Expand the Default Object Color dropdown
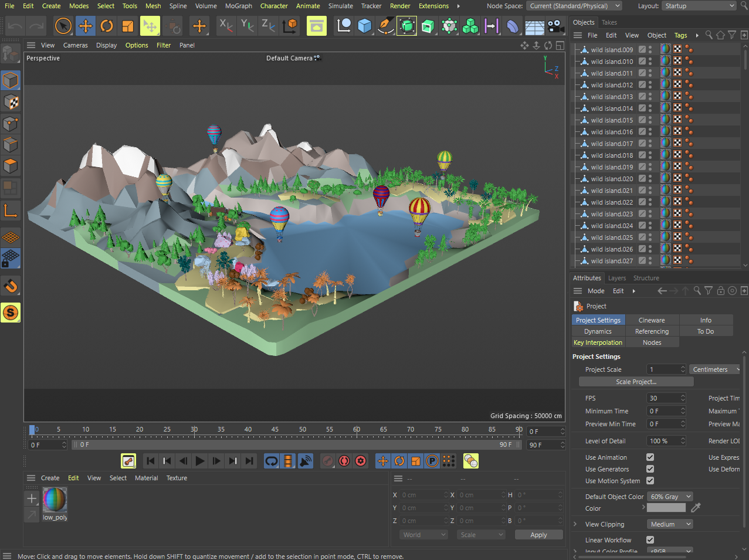The width and height of the screenshot is (749, 560). pos(670,497)
